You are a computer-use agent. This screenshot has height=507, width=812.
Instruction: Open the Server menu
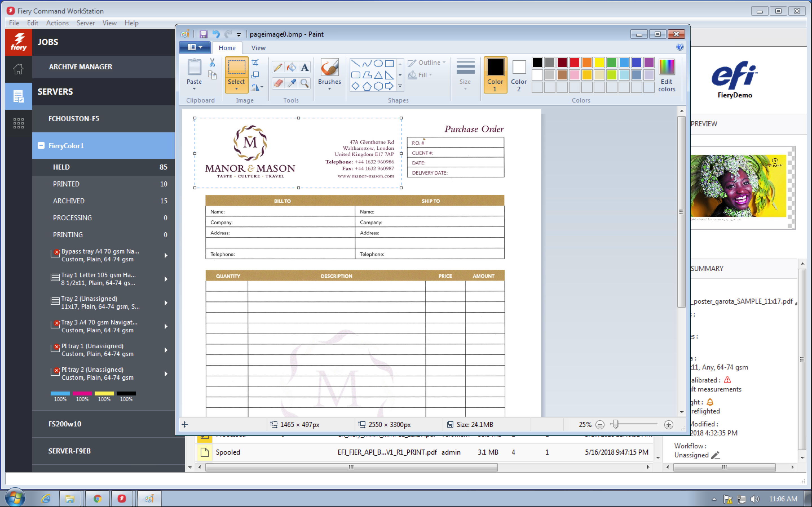pyautogui.click(x=85, y=23)
